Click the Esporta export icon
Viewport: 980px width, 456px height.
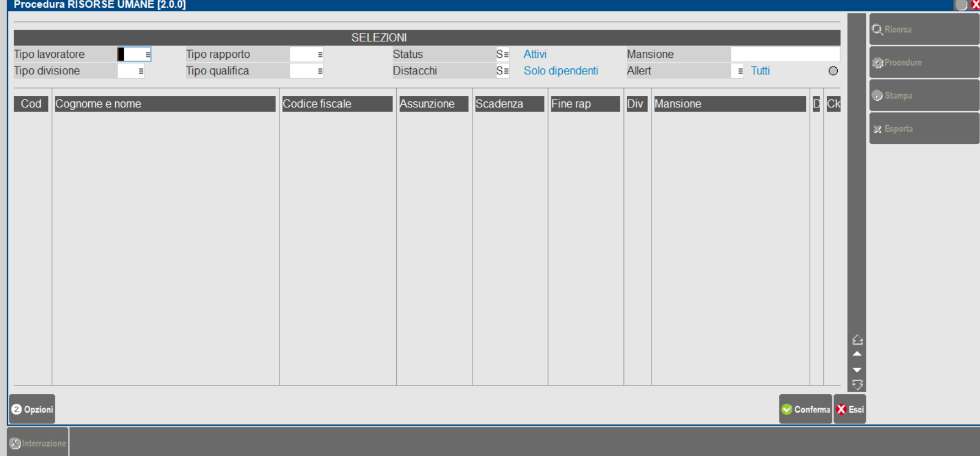[877, 129]
